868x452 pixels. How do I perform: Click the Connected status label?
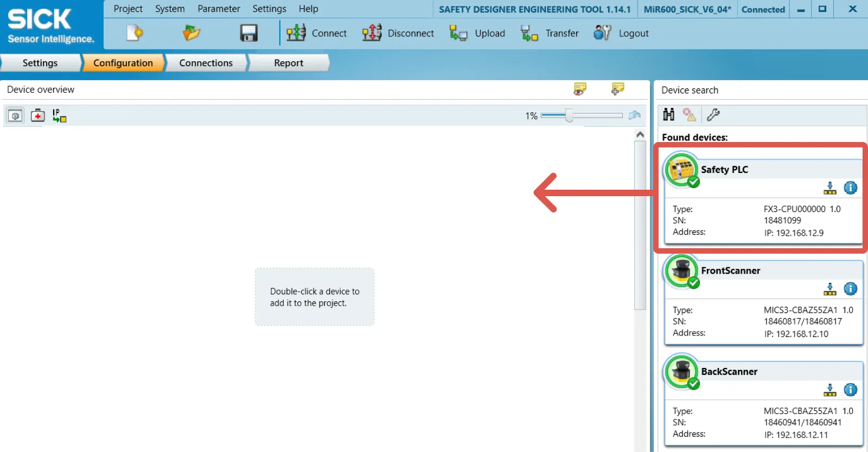[x=763, y=9]
